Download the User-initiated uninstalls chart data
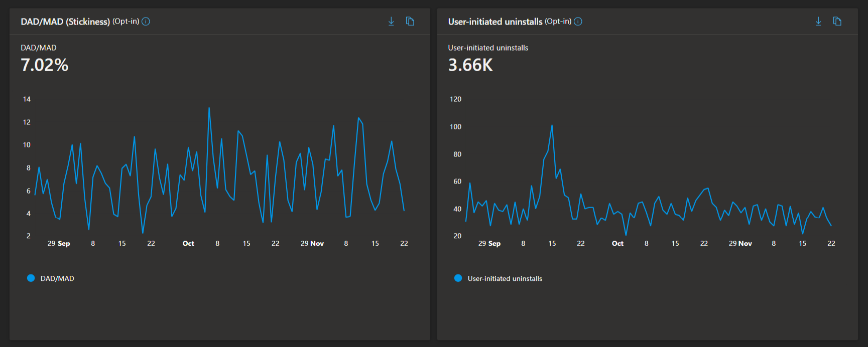 coord(818,22)
